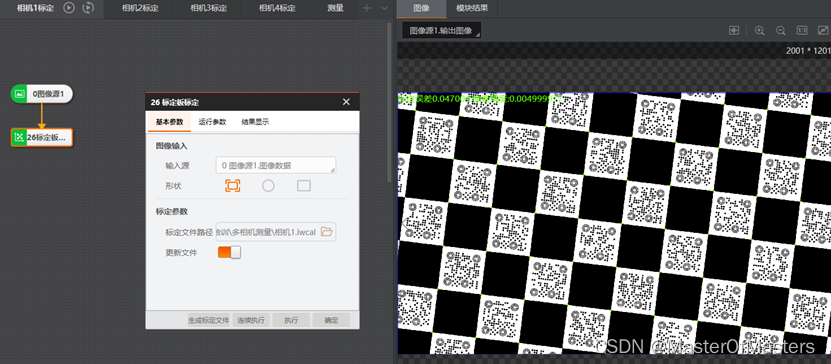Confirm dialog with 确定 button

331,320
